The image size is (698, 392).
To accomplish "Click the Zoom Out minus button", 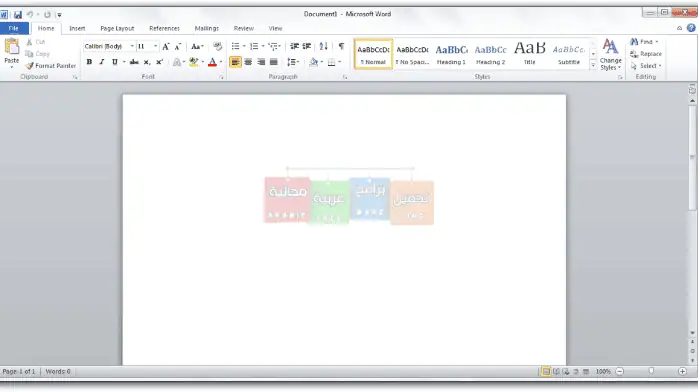I will coord(620,371).
